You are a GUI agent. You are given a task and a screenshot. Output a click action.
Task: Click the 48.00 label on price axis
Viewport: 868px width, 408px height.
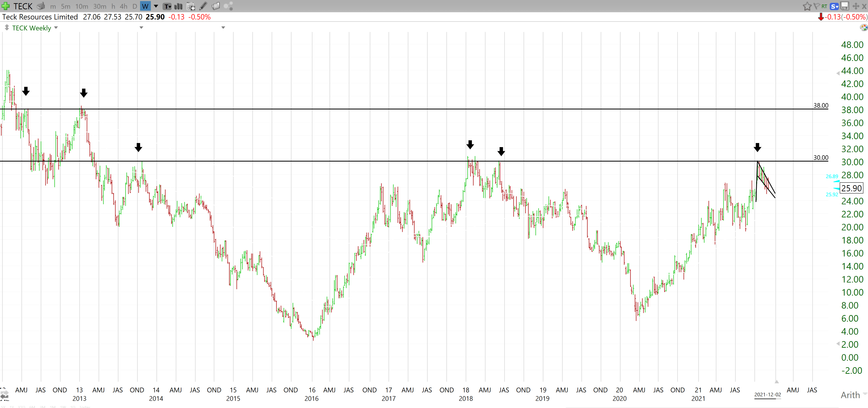[852, 45]
